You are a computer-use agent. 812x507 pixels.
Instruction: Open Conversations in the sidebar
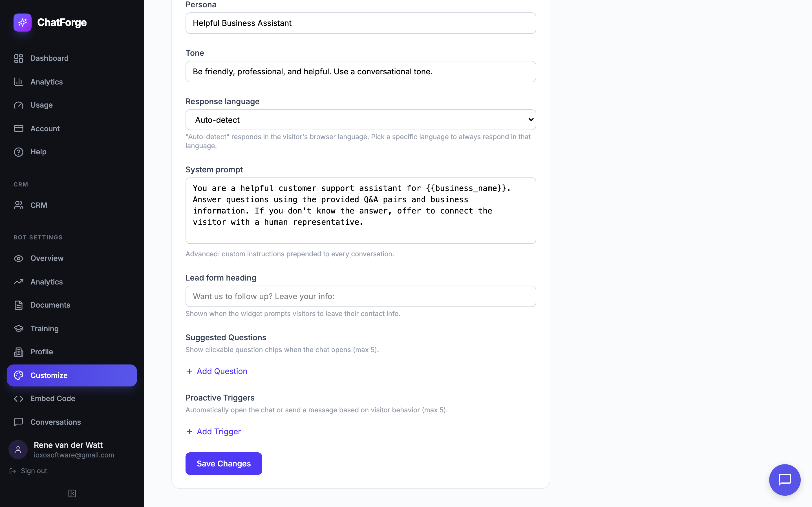[55, 422]
